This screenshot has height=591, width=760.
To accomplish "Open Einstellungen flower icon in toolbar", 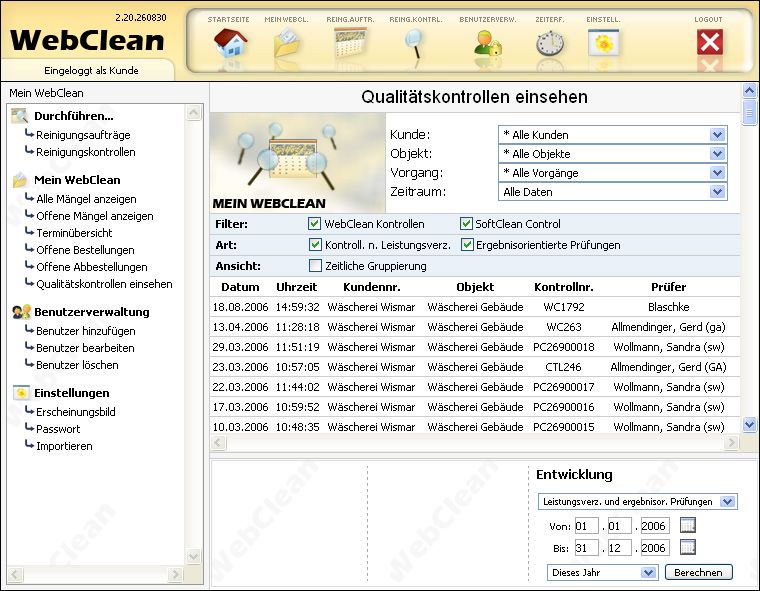I will (603, 43).
